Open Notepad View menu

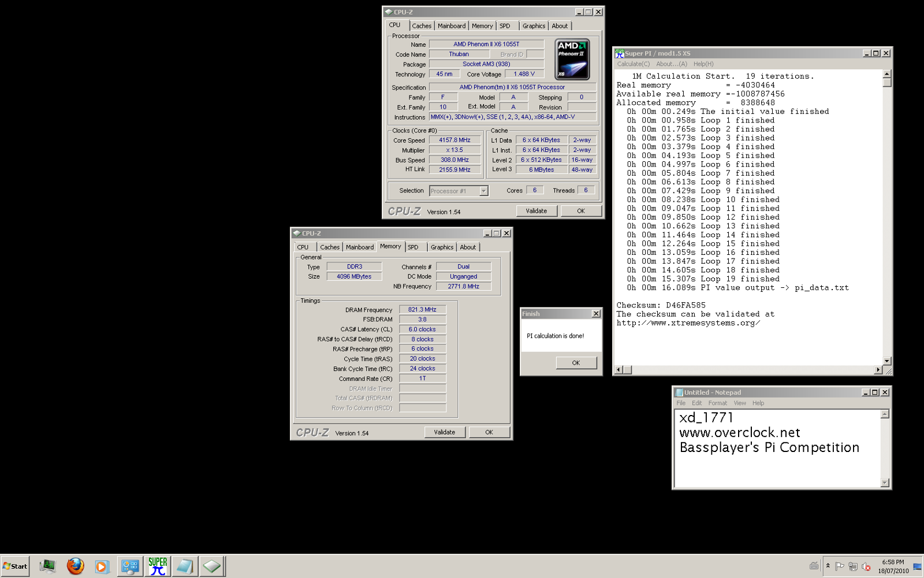740,403
